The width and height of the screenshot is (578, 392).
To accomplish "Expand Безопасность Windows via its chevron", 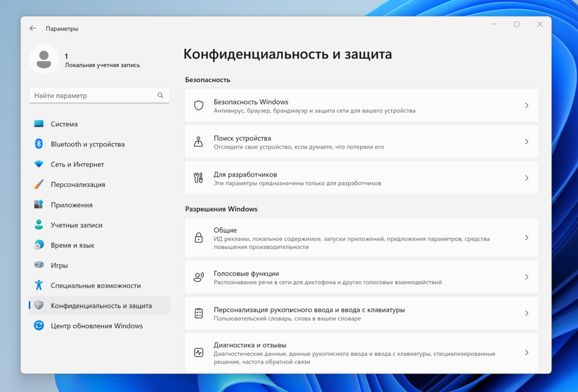I will click(527, 105).
